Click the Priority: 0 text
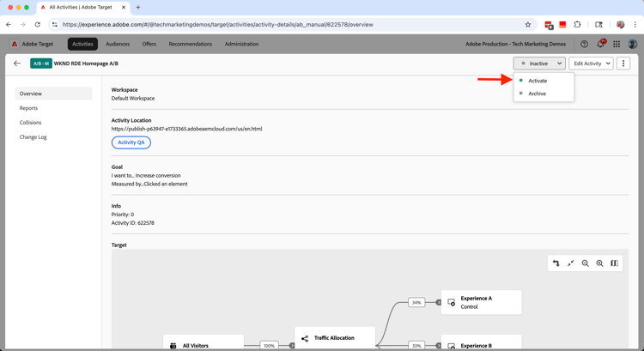 [x=123, y=215]
